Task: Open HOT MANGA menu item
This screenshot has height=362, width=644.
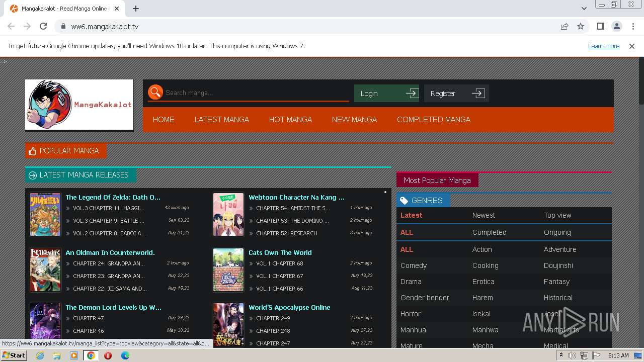Action: (x=290, y=120)
